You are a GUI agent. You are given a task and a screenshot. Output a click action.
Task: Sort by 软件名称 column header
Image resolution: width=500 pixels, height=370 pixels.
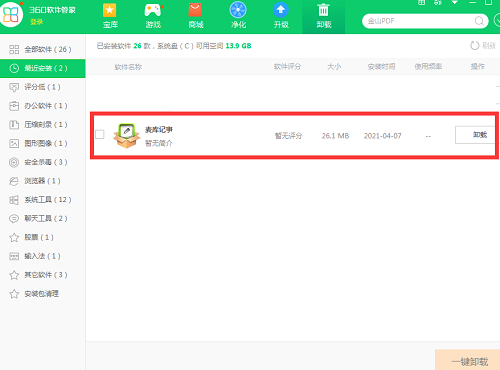pyautogui.click(x=128, y=67)
